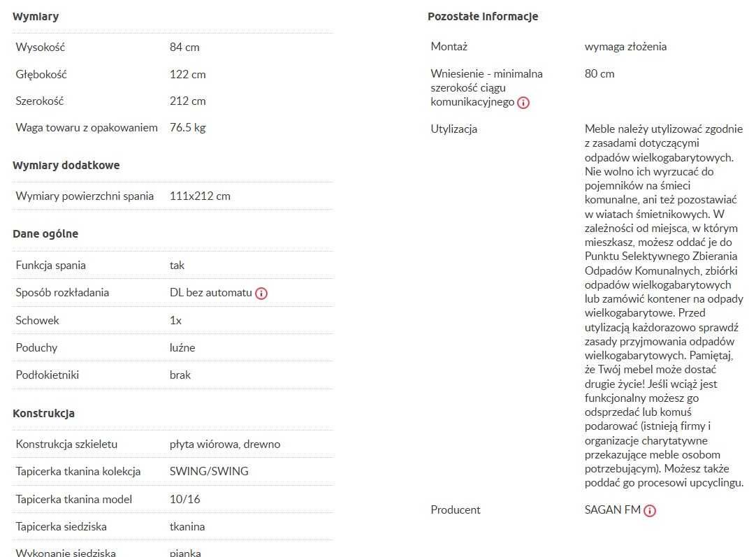Image resolution: width=756 pixels, height=557 pixels.
Task: Select the Wymiary dodatkowe heading
Action: pyautogui.click(x=66, y=165)
